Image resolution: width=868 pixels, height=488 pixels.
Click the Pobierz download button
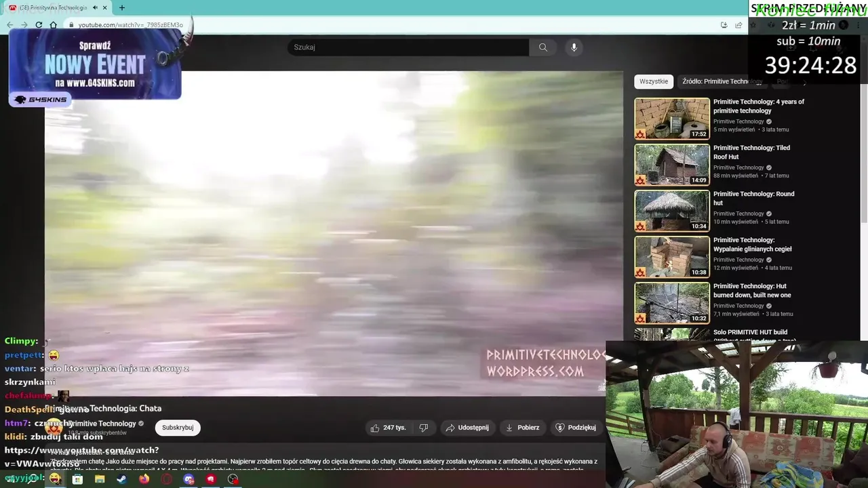523,428
